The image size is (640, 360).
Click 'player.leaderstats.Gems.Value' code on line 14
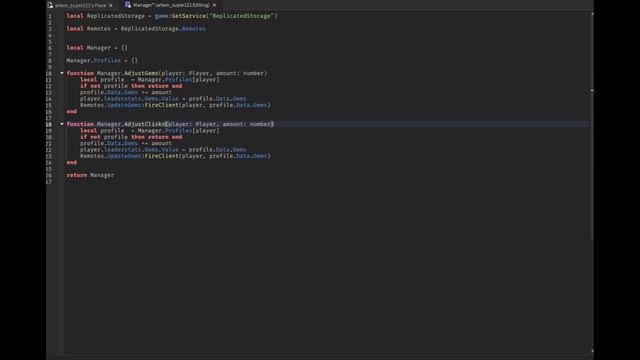[163, 99]
